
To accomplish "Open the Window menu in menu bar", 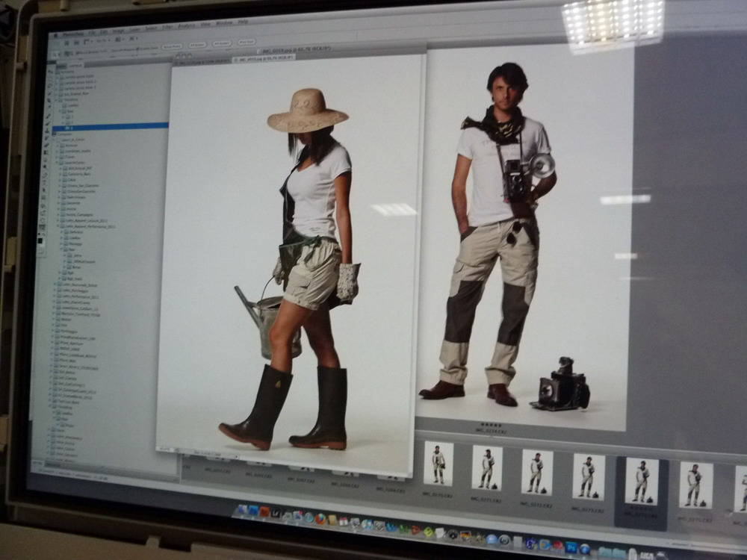I will coord(223,23).
